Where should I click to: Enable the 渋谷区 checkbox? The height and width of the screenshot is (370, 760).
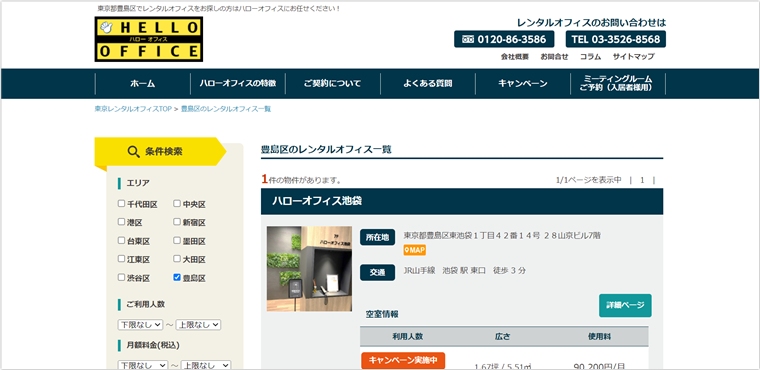click(x=121, y=278)
